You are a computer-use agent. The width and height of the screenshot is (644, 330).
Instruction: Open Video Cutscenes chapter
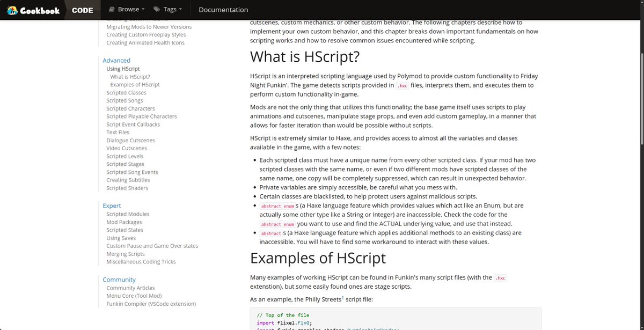coord(127,148)
